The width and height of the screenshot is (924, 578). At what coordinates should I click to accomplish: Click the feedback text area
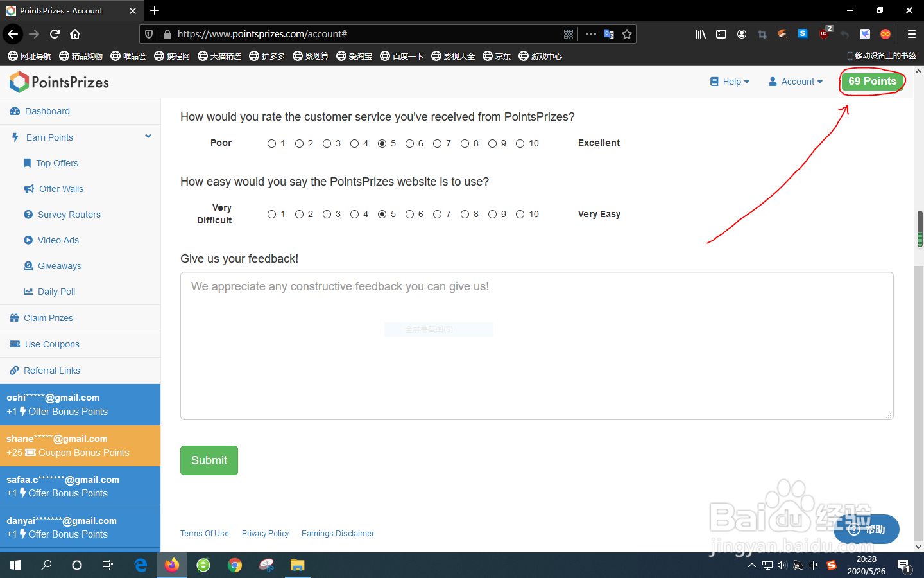point(537,346)
